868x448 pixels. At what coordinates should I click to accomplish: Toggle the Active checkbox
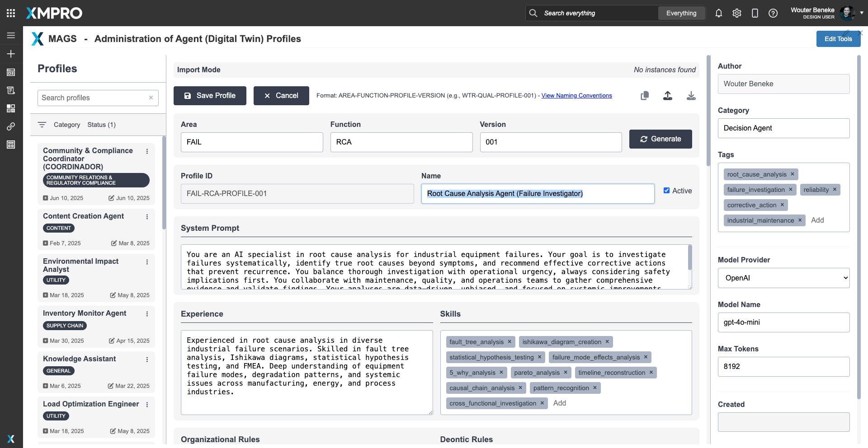pyautogui.click(x=666, y=191)
